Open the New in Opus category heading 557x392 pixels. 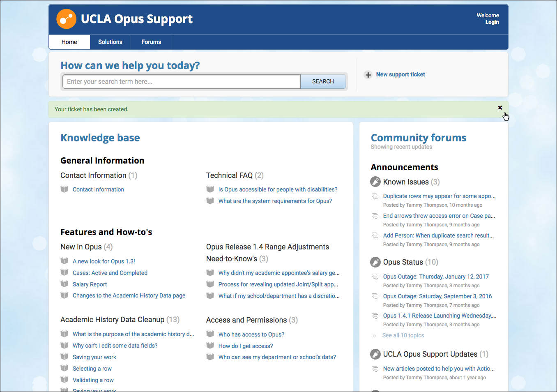click(x=81, y=247)
